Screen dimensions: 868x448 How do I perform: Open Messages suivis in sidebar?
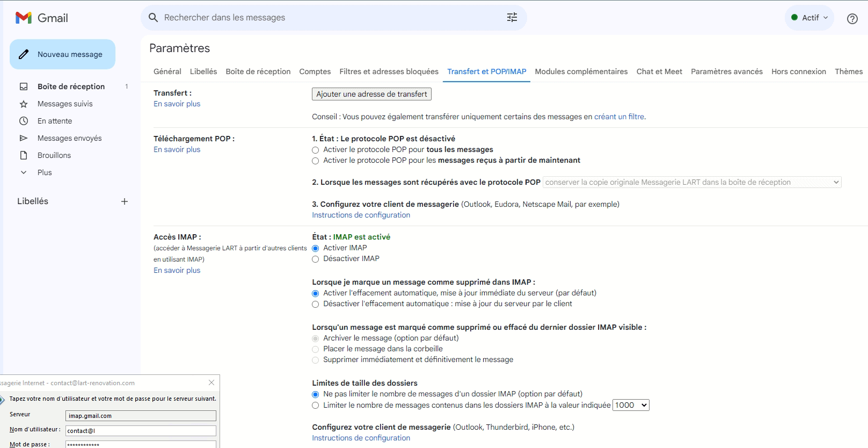(x=65, y=104)
